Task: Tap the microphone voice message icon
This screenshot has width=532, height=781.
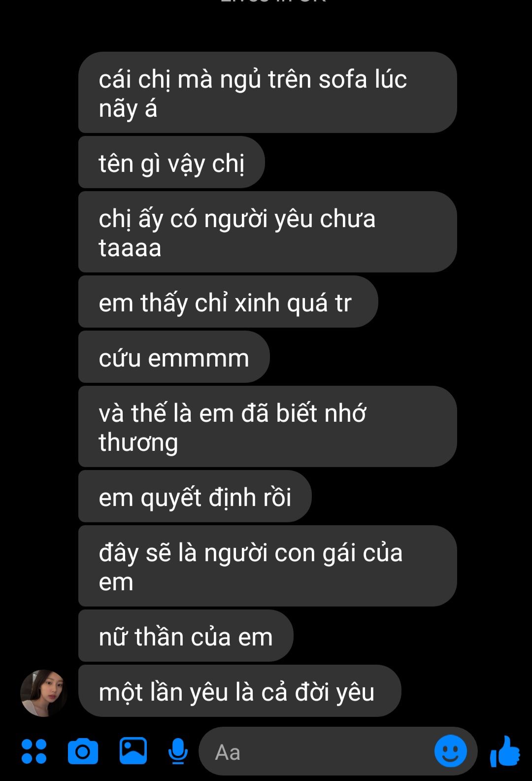Action: coord(178,751)
